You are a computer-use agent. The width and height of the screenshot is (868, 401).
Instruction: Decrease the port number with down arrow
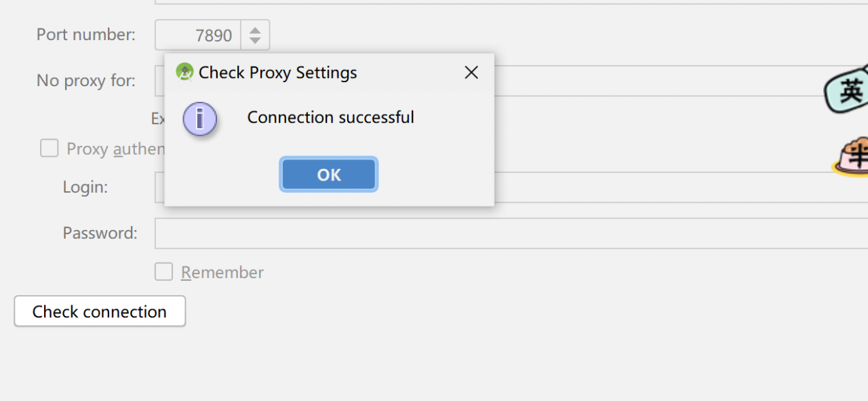pyautogui.click(x=255, y=40)
